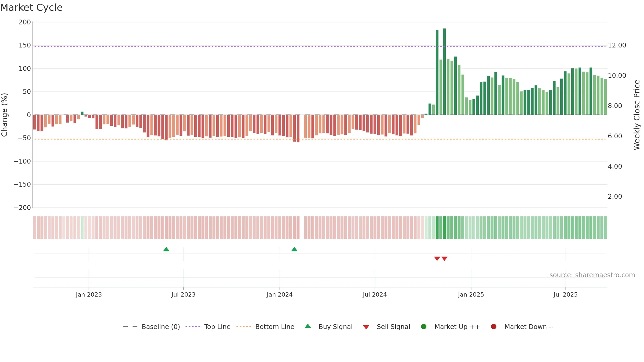Click the Weekly Close Price axis title
The width and height of the screenshot is (644, 362).
click(637, 115)
